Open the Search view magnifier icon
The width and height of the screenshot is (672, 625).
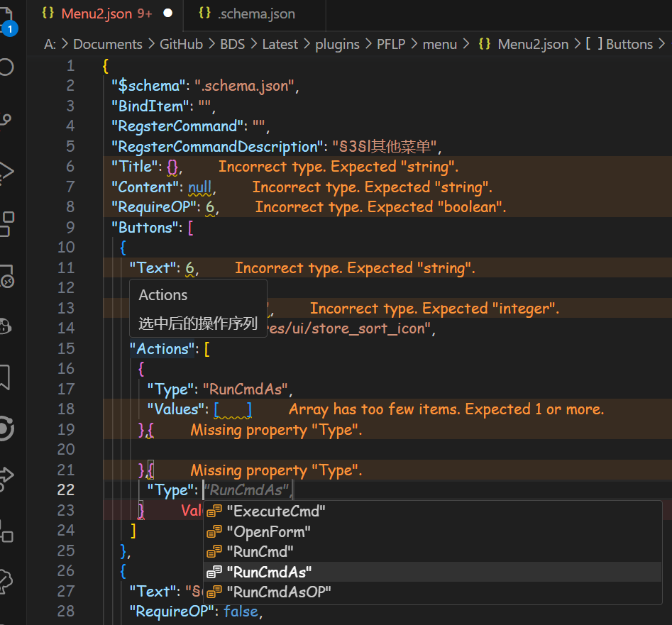coord(7,67)
